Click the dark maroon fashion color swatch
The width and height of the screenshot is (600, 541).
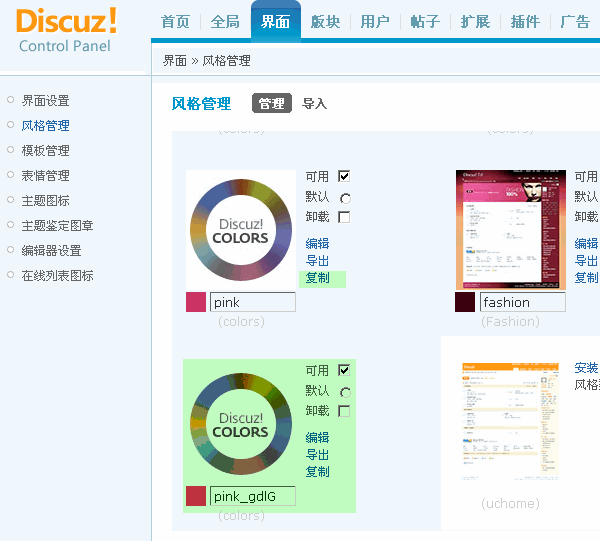point(465,302)
